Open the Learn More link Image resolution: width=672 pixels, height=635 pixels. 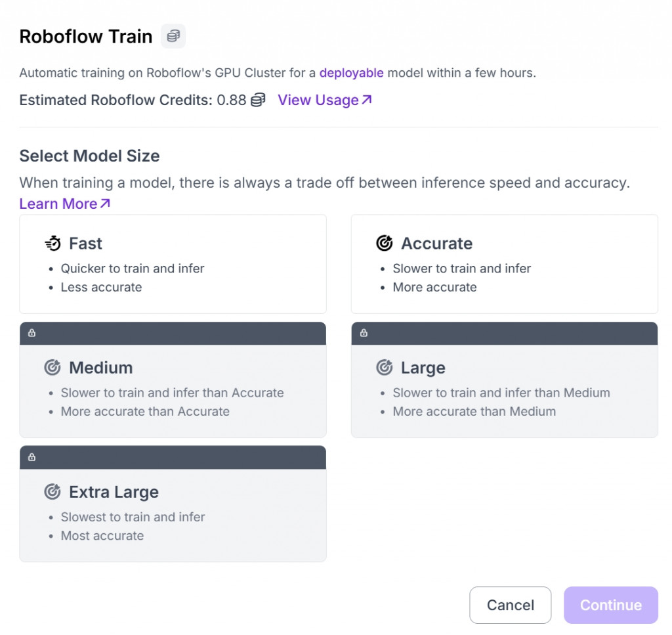[64, 204]
